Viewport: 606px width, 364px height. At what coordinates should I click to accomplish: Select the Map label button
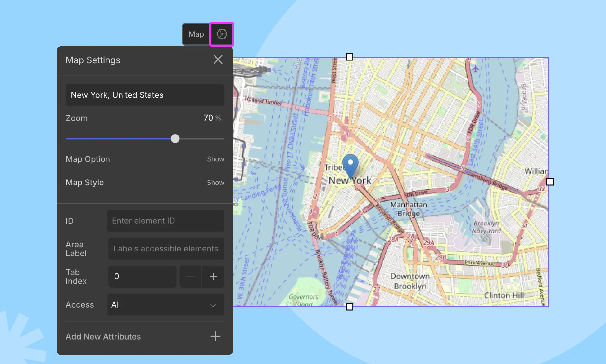click(x=196, y=34)
